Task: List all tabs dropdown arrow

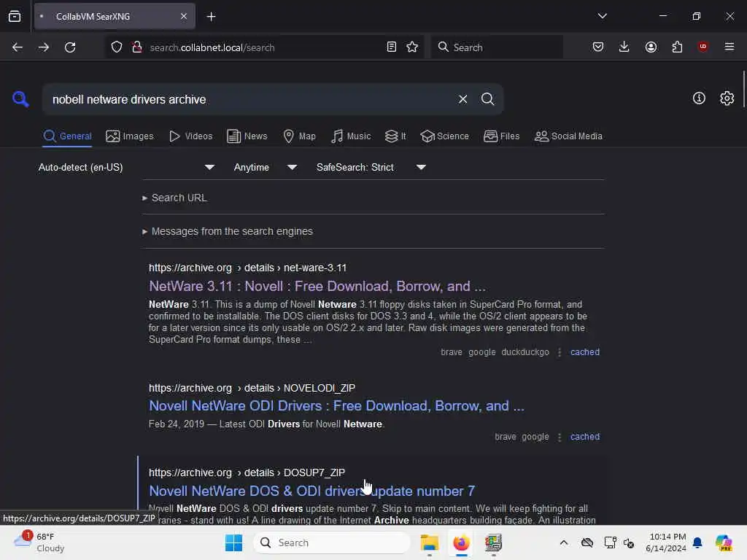Action: 602,16
